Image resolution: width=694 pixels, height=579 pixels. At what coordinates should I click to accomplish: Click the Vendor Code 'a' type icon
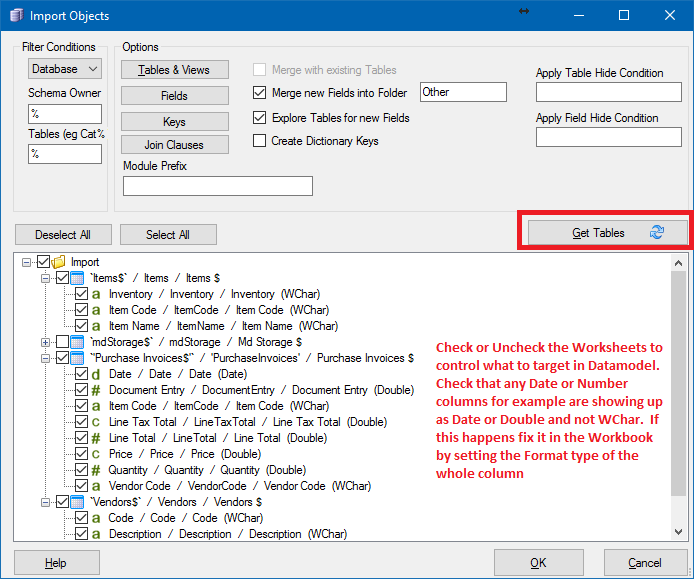tap(96, 486)
